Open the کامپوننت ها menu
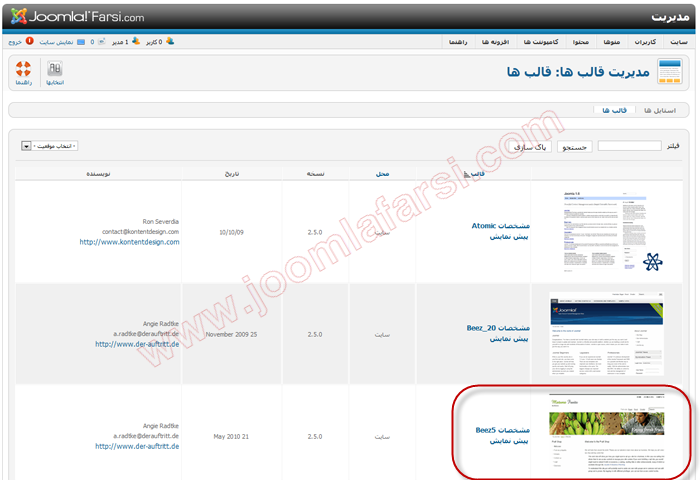The height and width of the screenshot is (480, 700). (x=541, y=42)
